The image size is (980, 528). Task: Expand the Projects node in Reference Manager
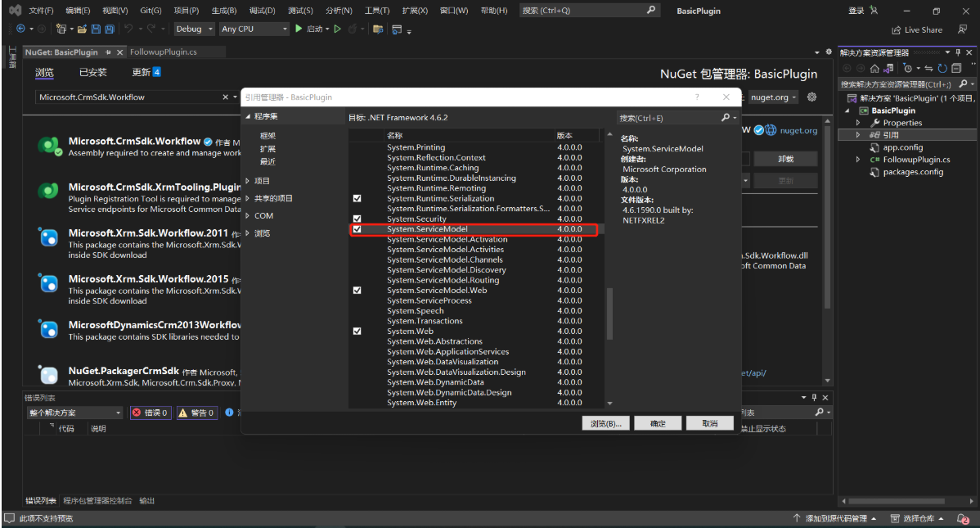pos(248,181)
